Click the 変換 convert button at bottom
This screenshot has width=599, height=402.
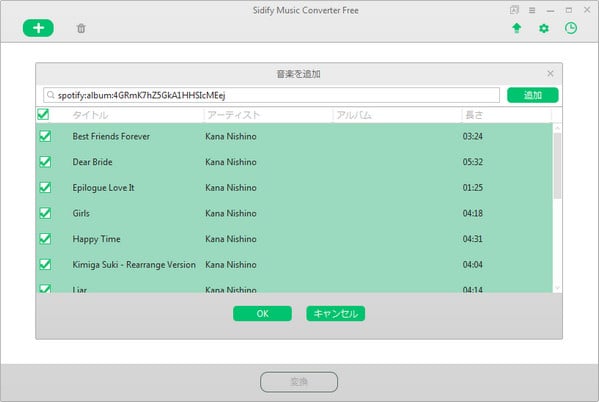click(x=299, y=382)
